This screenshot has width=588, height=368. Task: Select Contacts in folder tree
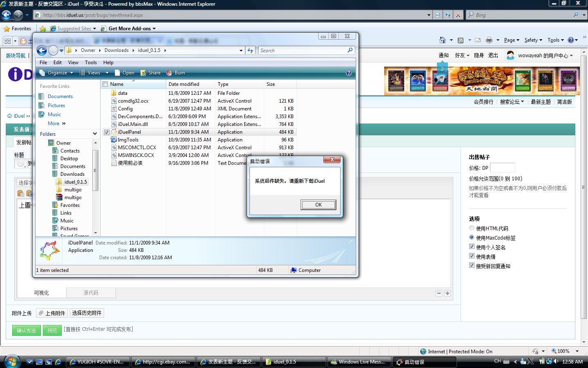(70, 150)
